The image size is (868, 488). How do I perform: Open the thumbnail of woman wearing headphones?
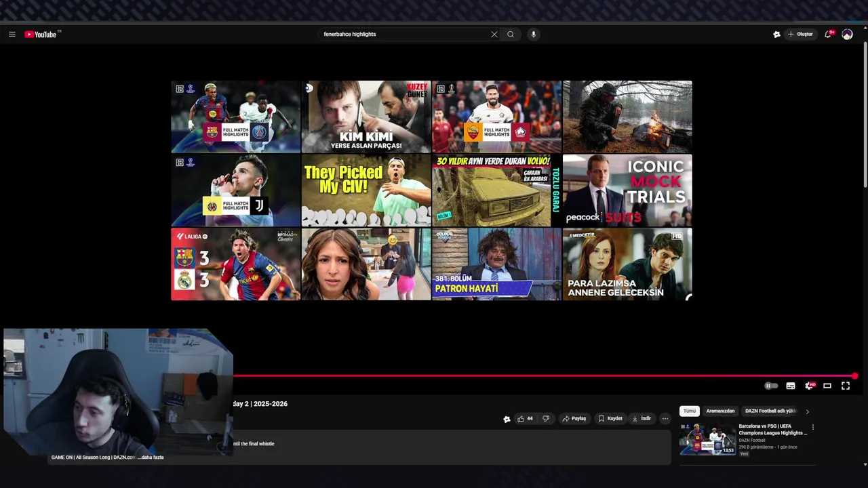pyautogui.click(x=366, y=264)
